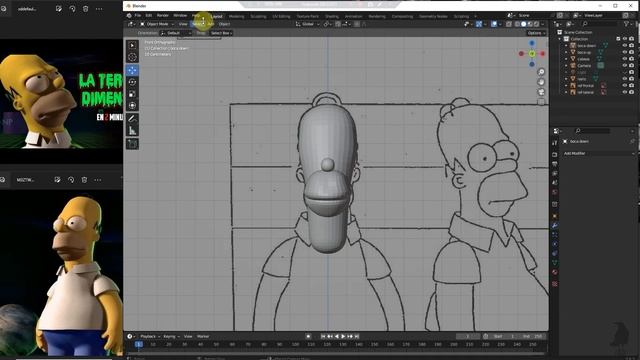Open the Orientation Default dropdown
640x360 pixels.
[176, 33]
